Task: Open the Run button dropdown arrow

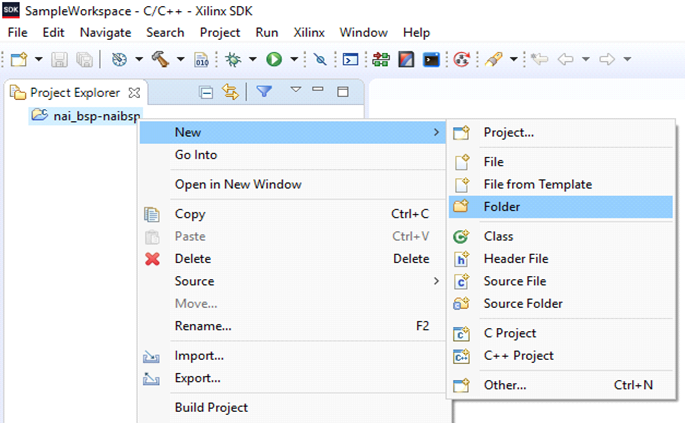Action: (293, 59)
